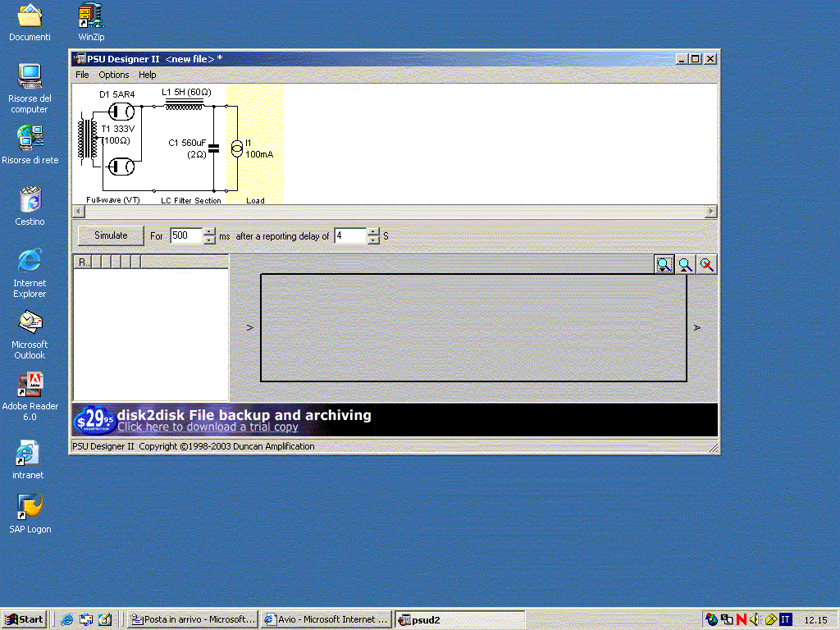Click the red N tray icon
840x630 pixels.
(x=742, y=620)
